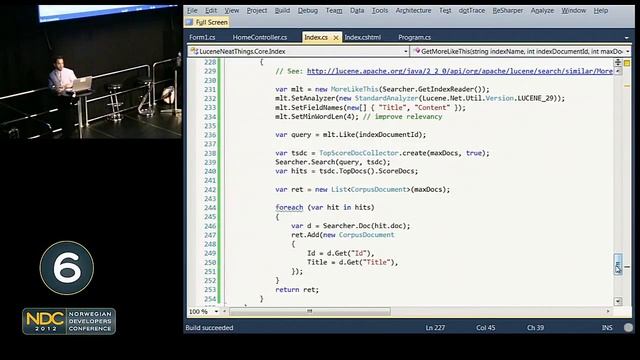Open the Project menu
The width and height of the screenshot is (640, 360).
click(256, 11)
